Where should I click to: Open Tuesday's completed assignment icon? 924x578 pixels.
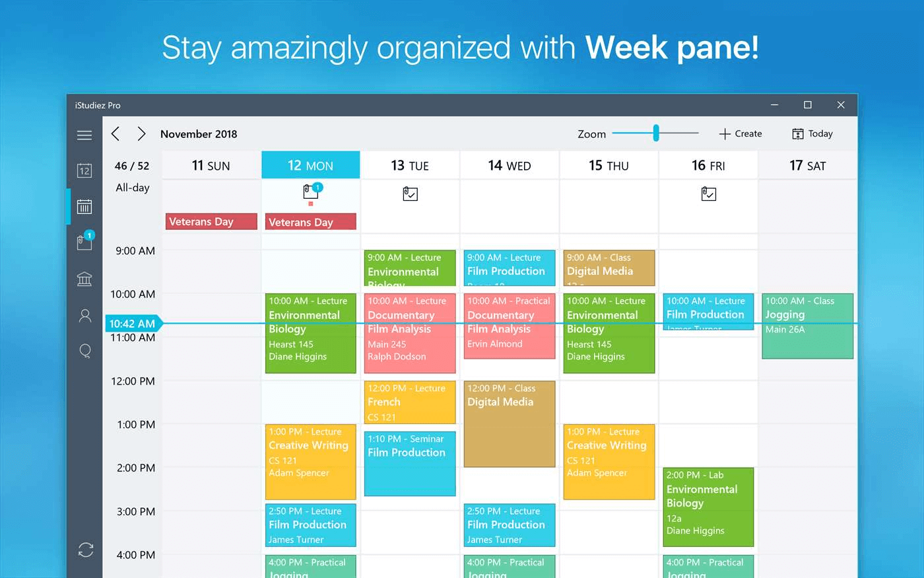click(411, 194)
